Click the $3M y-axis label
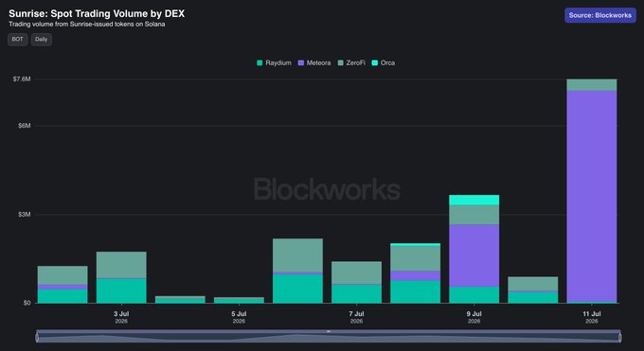Viewport: 644px width, 351px height. (25, 215)
